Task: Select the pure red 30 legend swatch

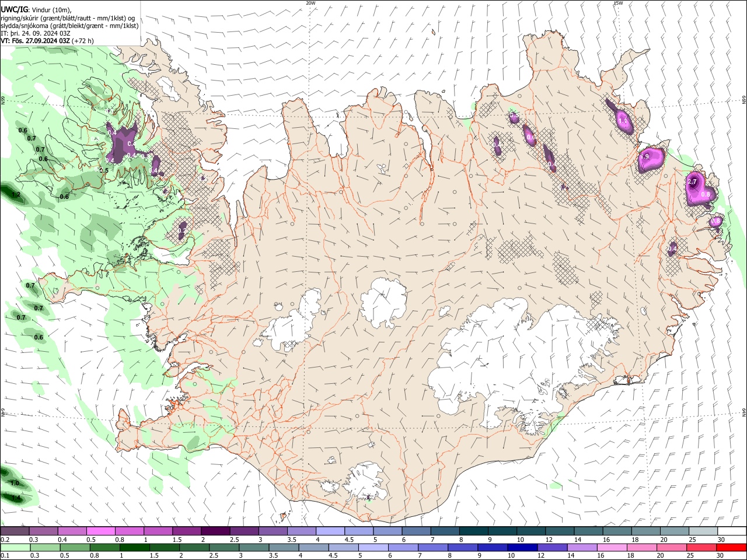Action: click(x=731, y=547)
